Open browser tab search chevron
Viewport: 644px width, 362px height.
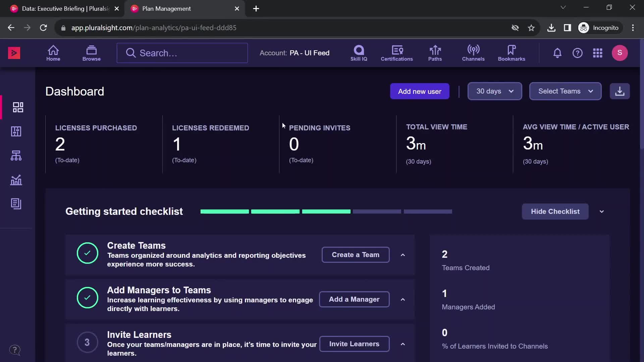(x=563, y=7)
